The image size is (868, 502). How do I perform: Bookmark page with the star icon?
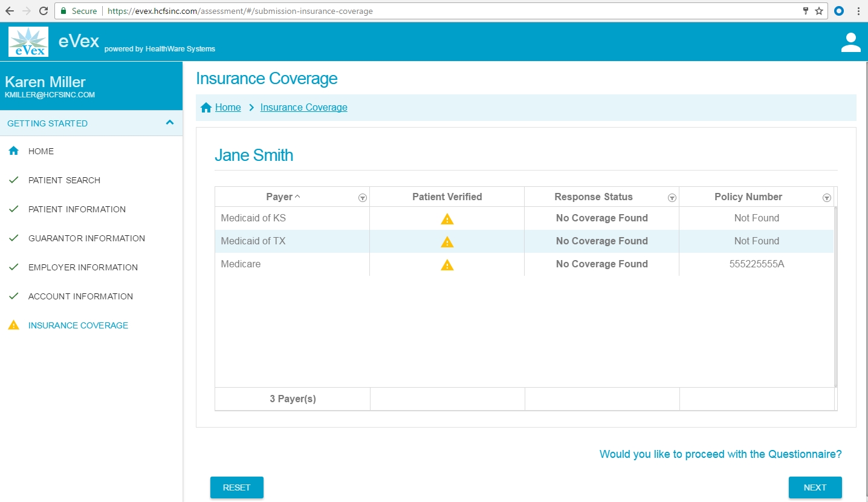coord(819,11)
